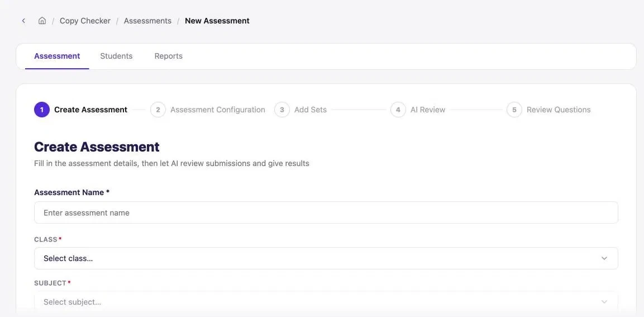Select step 5 number circle

point(514,110)
